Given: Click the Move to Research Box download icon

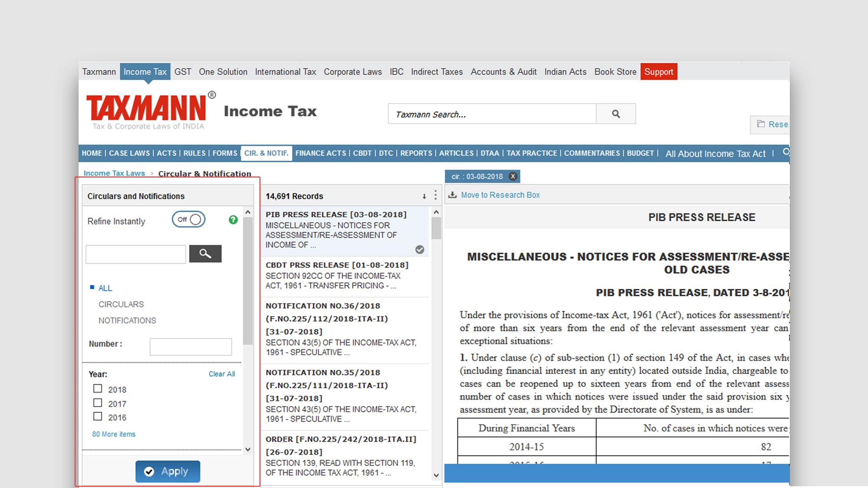Looking at the screenshot, I should click(452, 195).
